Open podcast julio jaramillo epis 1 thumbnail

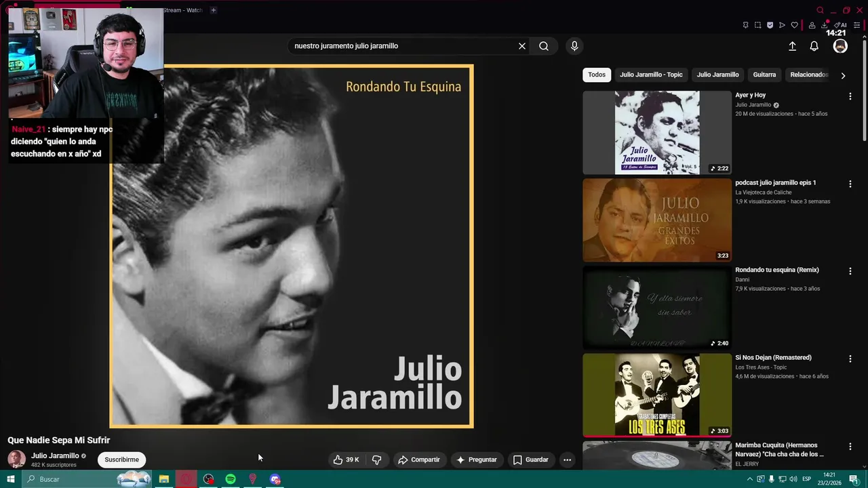[x=657, y=220]
